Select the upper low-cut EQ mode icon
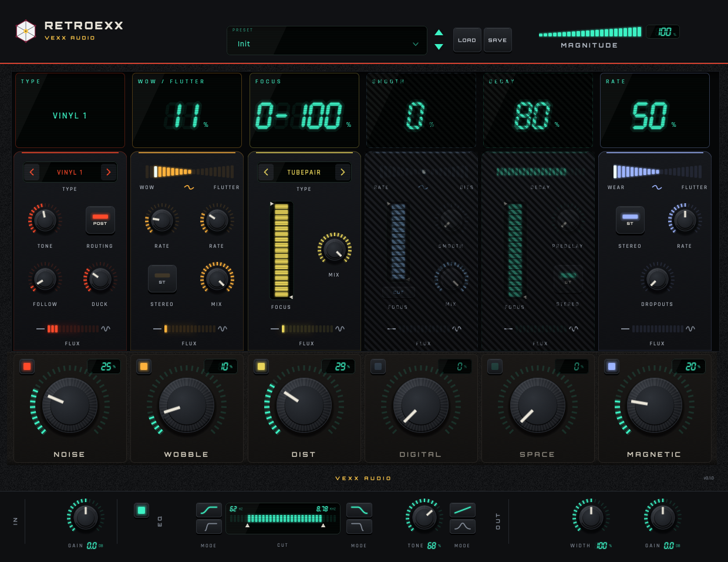728x562 pixels. pyautogui.click(x=209, y=510)
